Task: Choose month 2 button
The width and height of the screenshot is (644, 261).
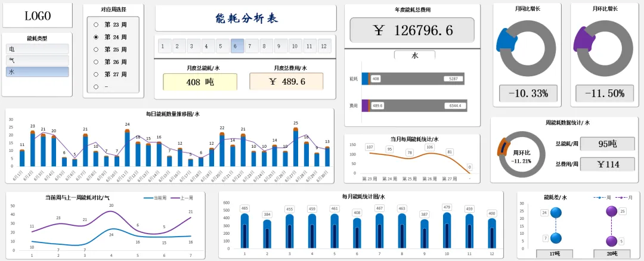Action: (179, 46)
